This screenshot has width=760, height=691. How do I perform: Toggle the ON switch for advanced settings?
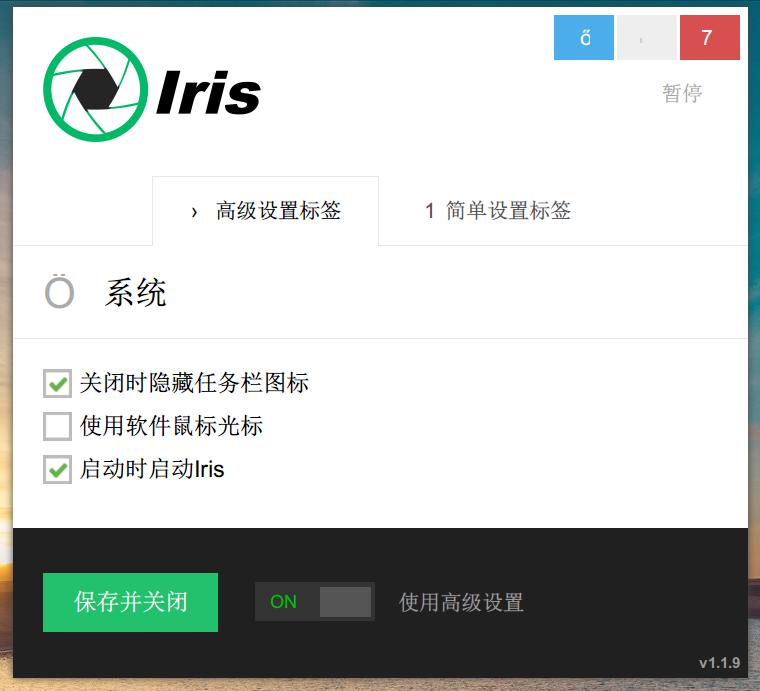click(x=315, y=602)
